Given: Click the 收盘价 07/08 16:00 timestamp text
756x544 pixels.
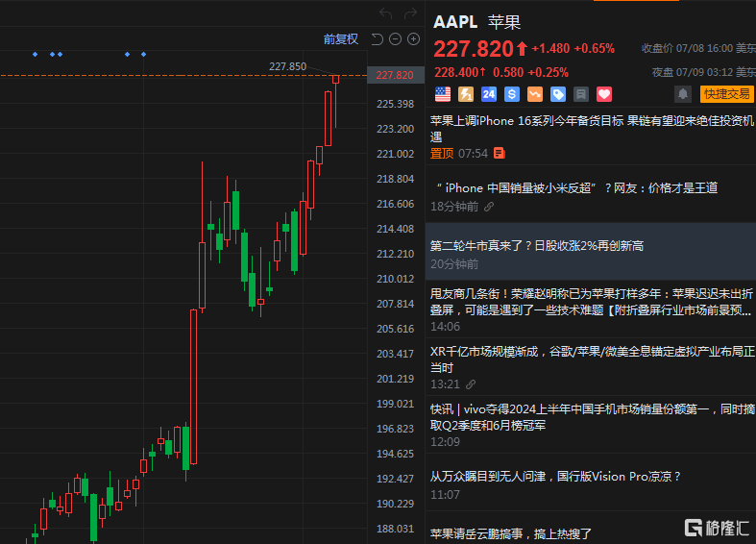Looking at the screenshot, I should (x=698, y=48).
